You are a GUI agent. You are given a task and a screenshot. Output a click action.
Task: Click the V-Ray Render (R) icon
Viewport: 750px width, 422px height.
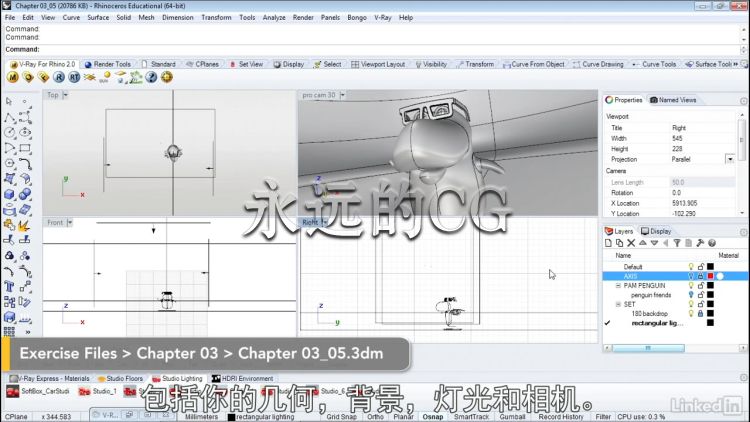coord(59,77)
